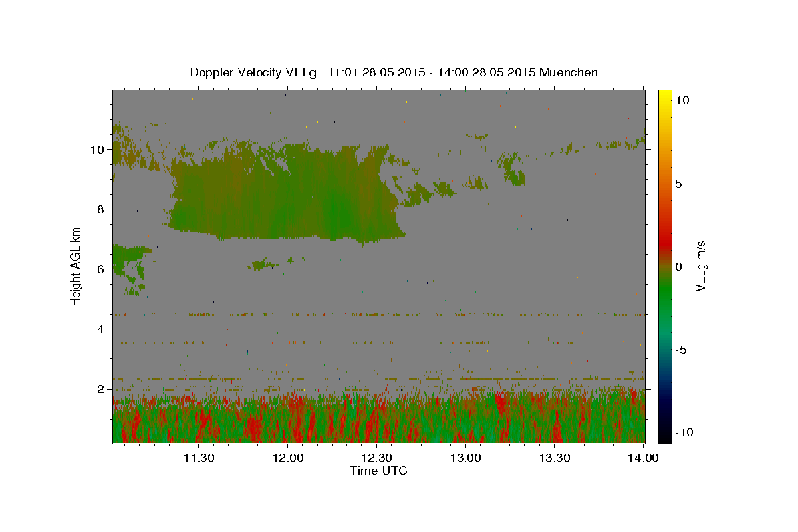
Task: Click the black bottom of the colorbar
Action: [x=664, y=436]
